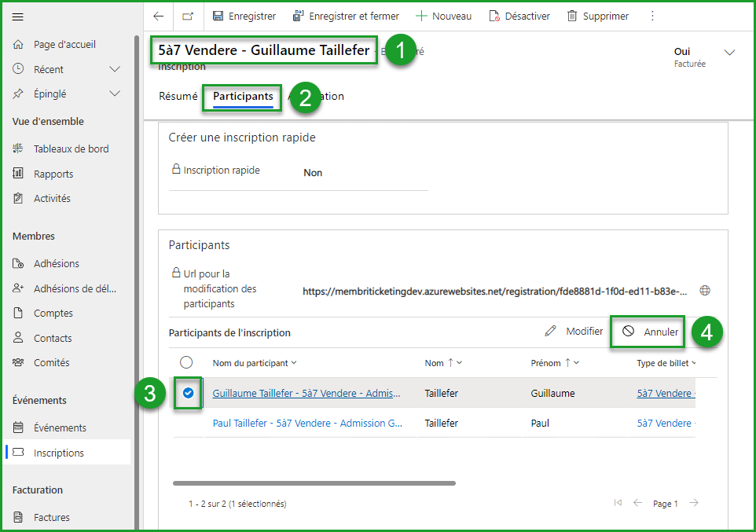Click the horizontal scrollbar under the grid

314,483
